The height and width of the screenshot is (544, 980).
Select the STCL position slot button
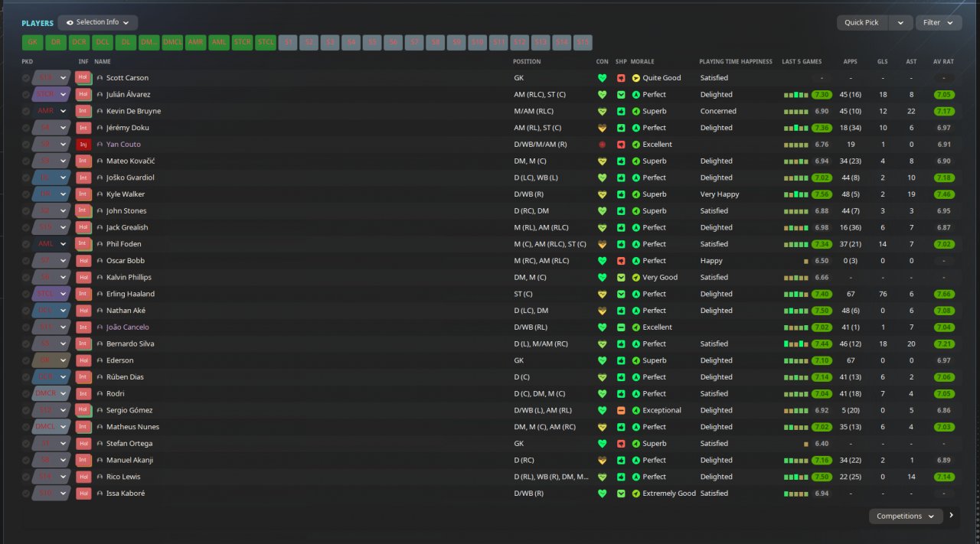click(x=266, y=43)
